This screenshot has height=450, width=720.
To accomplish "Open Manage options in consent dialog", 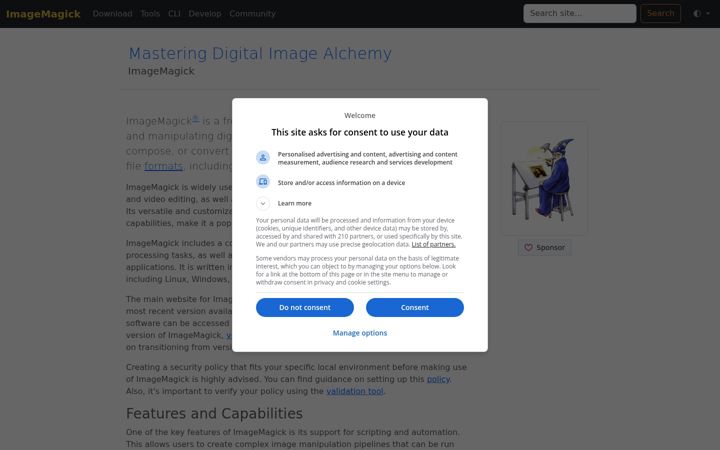I will pyautogui.click(x=360, y=333).
